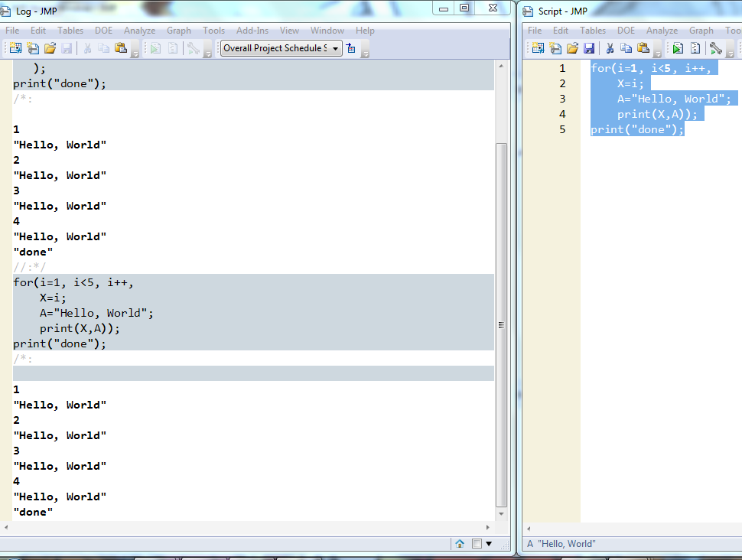This screenshot has height=560, width=742.
Task: Open Overall Project Schedule dropdown list
Action: (x=281, y=47)
